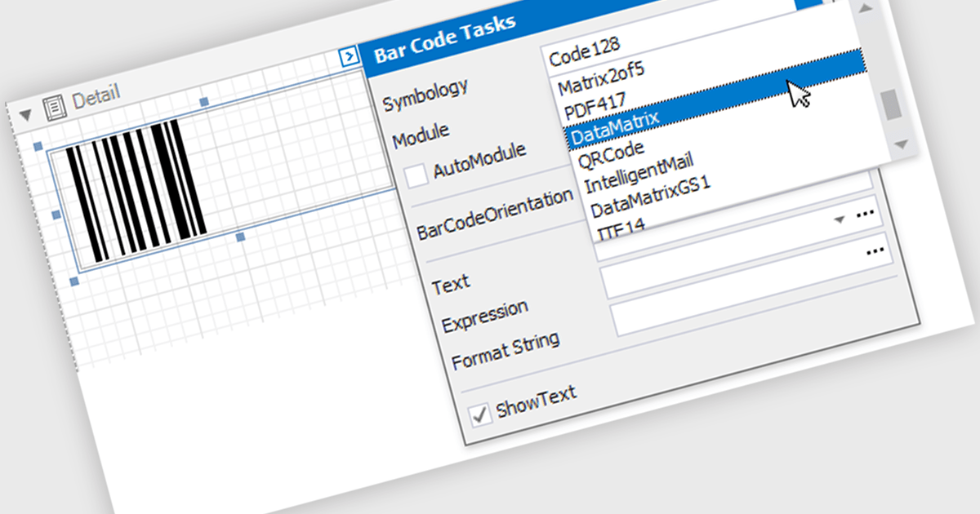
Task: Collapse the Detail band triangle
Action: click(x=24, y=113)
